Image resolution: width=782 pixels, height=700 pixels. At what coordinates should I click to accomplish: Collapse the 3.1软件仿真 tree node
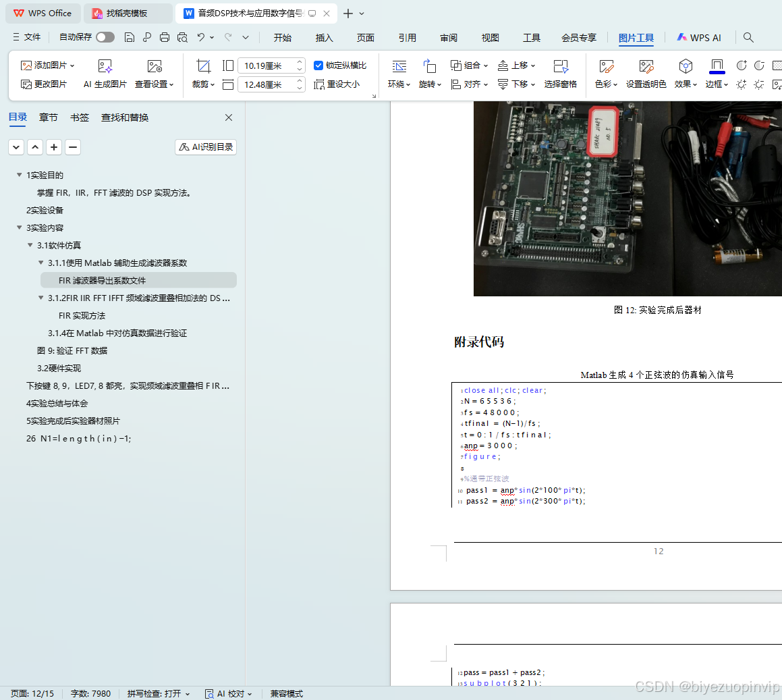(30, 245)
